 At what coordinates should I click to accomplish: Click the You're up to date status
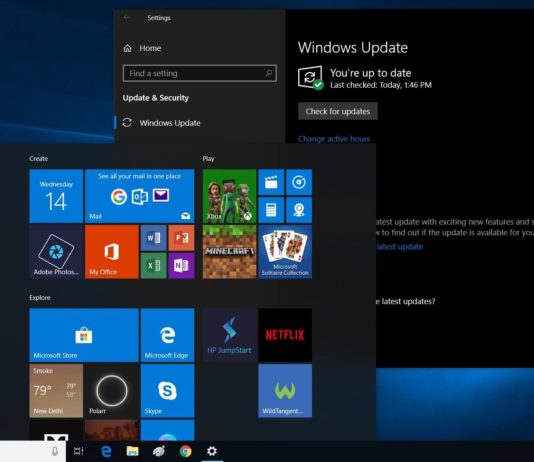371,73
